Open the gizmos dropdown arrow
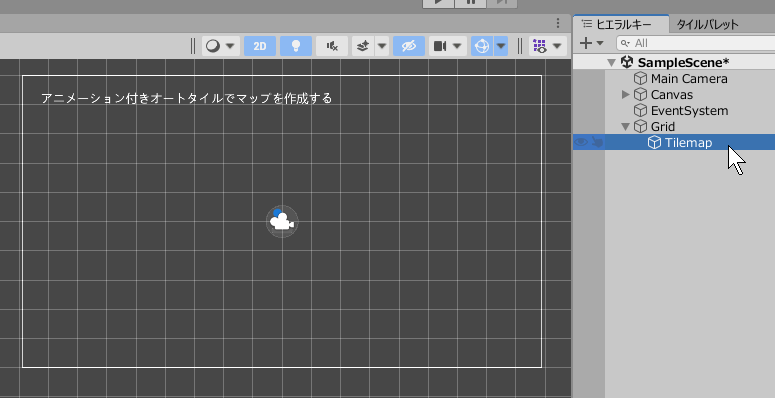775x398 pixels. (x=501, y=46)
